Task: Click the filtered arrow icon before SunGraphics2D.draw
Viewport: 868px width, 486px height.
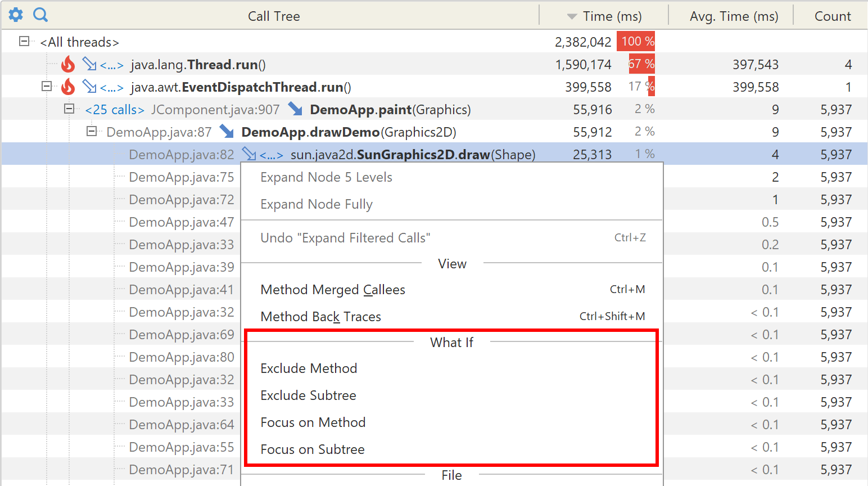Action: tap(249, 153)
